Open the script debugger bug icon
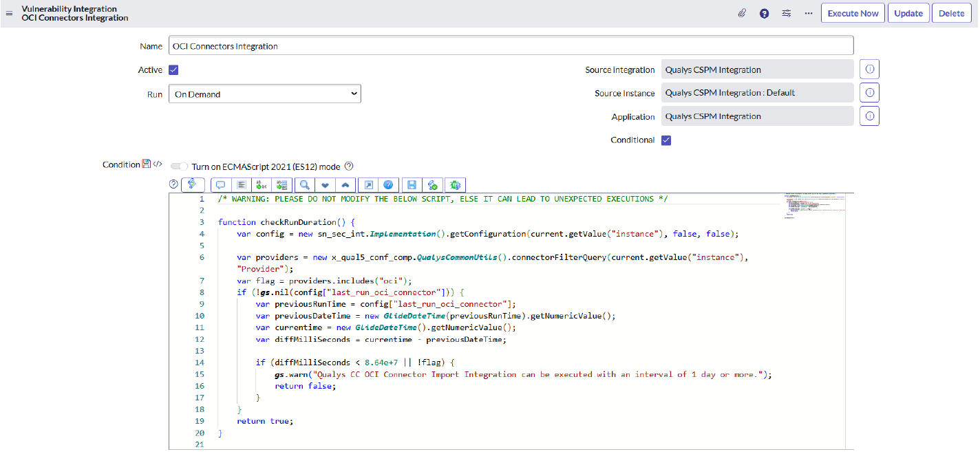The width and height of the screenshot is (980, 454). pyautogui.click(x=455, y=184)
